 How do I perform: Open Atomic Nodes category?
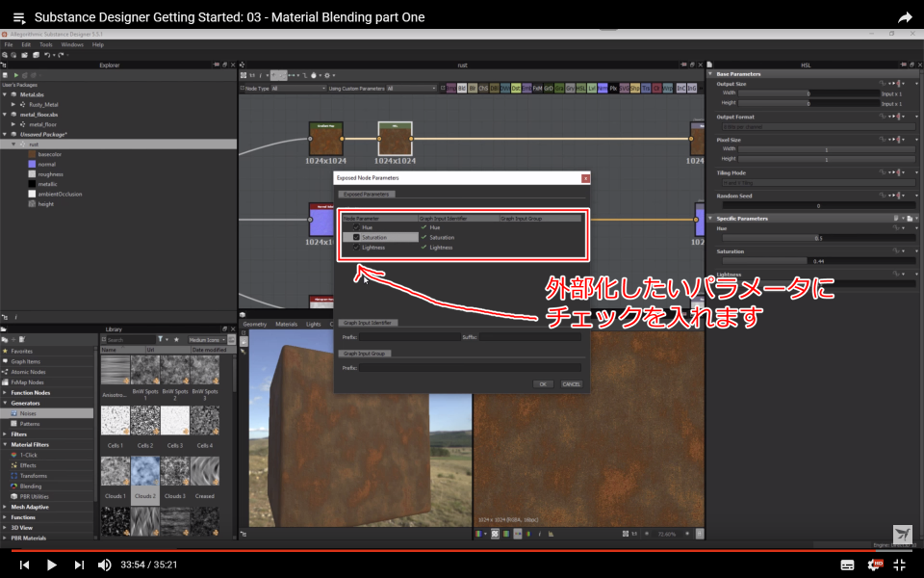[x=28, y=372]
